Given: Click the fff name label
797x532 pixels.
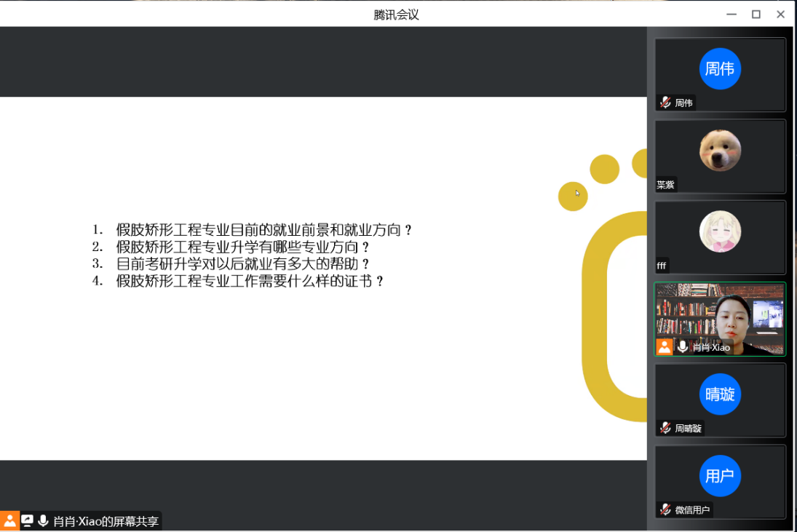Looking at the screenshot, I should 662,266.
